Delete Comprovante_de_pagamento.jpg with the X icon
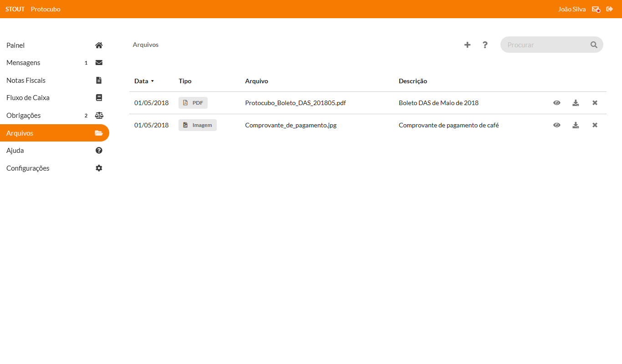Screen dimensions: 622x364 pyautogui.click(x=595, y=125)
